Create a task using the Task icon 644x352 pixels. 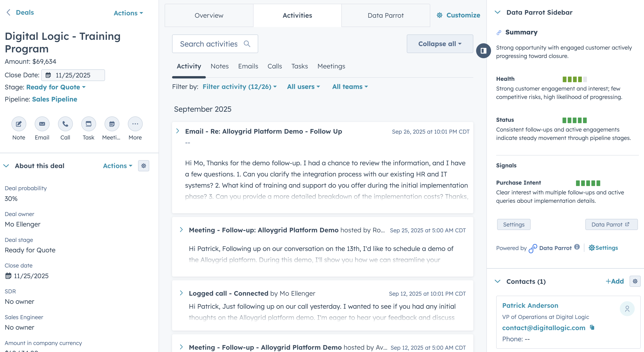coord(88,124)
